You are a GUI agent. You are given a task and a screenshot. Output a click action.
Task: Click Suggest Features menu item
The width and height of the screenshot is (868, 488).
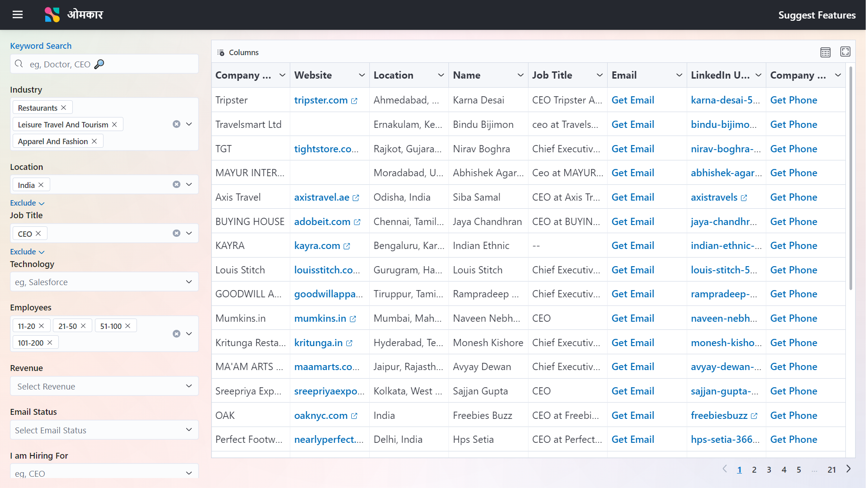[x=818, y=15]
